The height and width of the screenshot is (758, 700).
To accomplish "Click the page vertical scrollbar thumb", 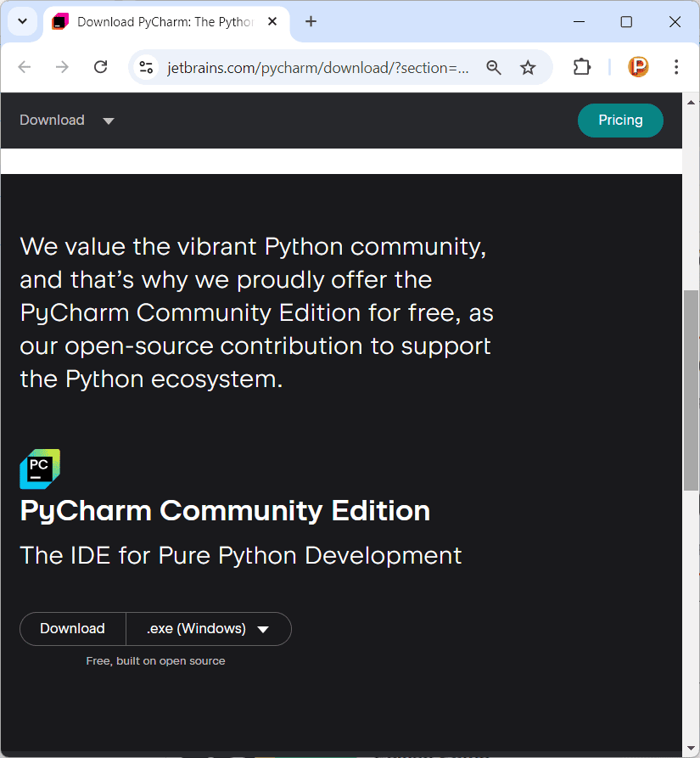I will (691, 390).
